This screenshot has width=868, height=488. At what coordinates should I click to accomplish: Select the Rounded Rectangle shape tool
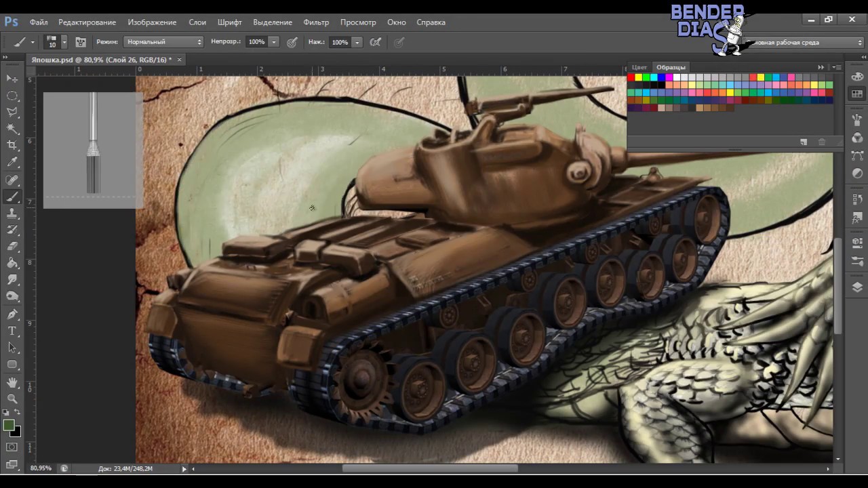tap(12, 364)
